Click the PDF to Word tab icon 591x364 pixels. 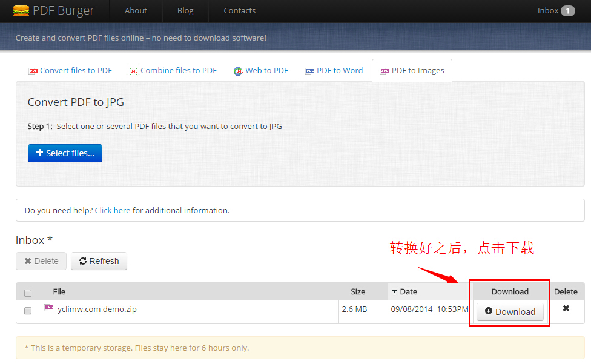[309, 71]
